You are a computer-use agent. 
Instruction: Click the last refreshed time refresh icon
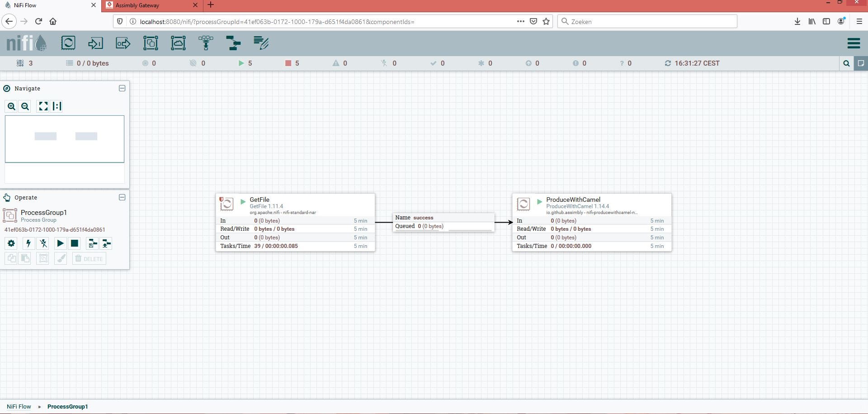point(668,63)
